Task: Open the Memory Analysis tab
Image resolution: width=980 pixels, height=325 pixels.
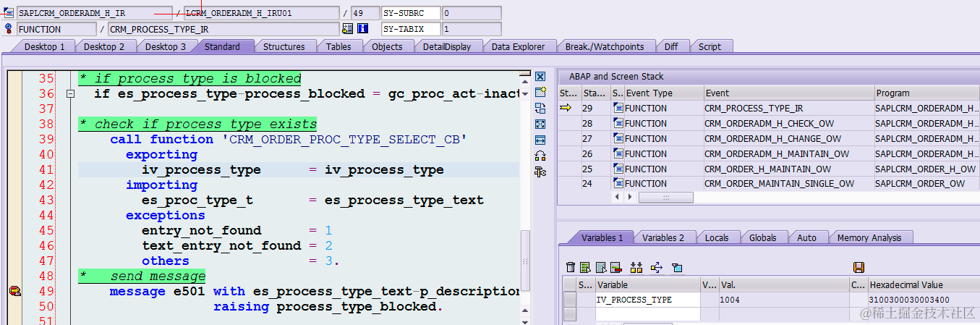Action: [x=869, y=237]
